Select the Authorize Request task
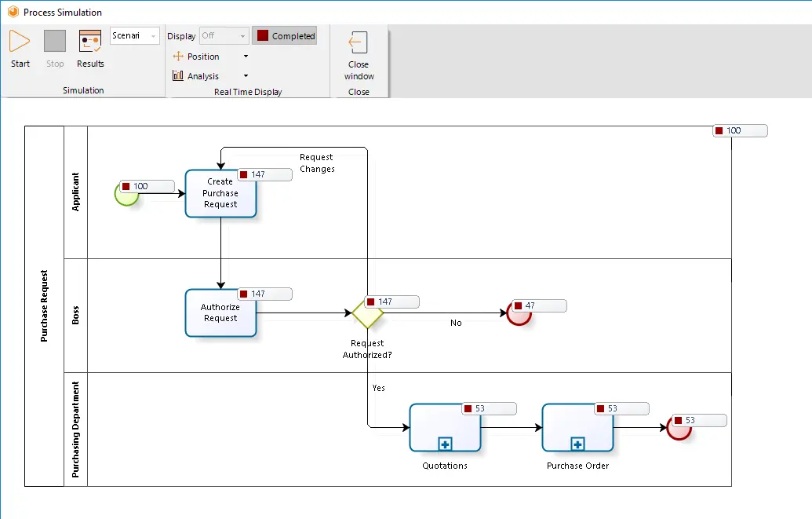The width and height of the screenshot is (812, 519). 220,312
